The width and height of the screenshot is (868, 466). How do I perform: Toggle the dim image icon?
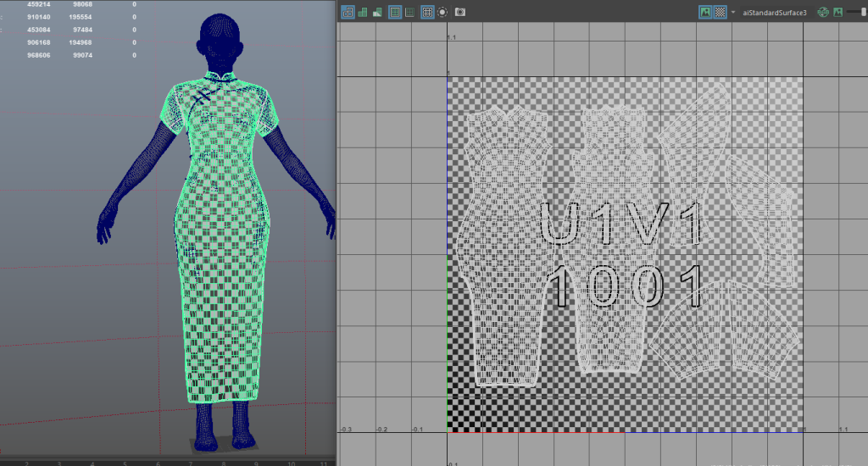click(838, 12)
